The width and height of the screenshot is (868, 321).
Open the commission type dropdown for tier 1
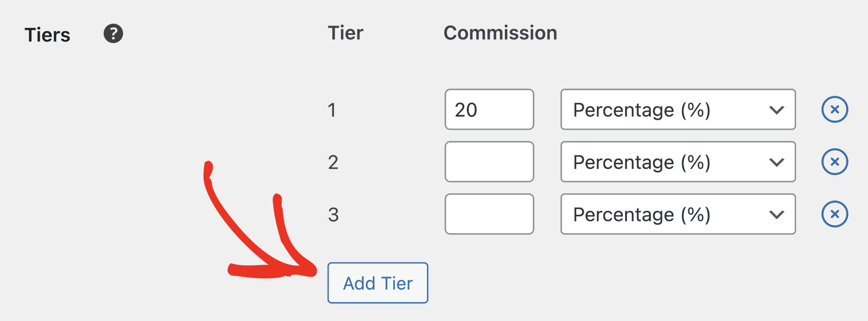[x=678, y=109]
